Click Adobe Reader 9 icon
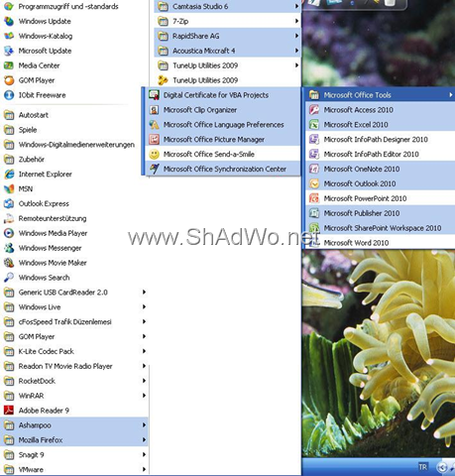The image size is (455, 476). pos(9,411)
